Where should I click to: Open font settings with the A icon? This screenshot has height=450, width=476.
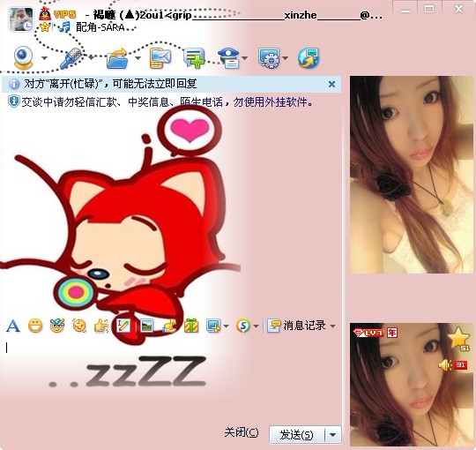coord(13,326)
